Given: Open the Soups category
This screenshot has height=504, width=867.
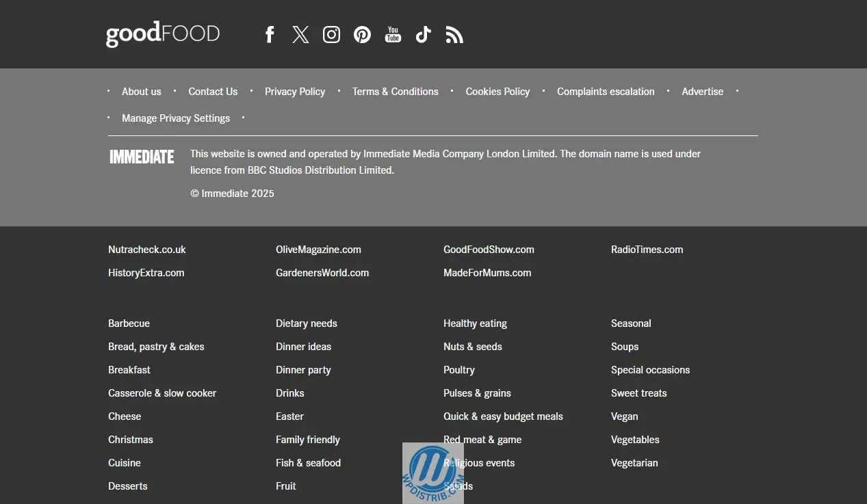Looking at the screenshot, I should pyautogui.click(x=625, y=347).
